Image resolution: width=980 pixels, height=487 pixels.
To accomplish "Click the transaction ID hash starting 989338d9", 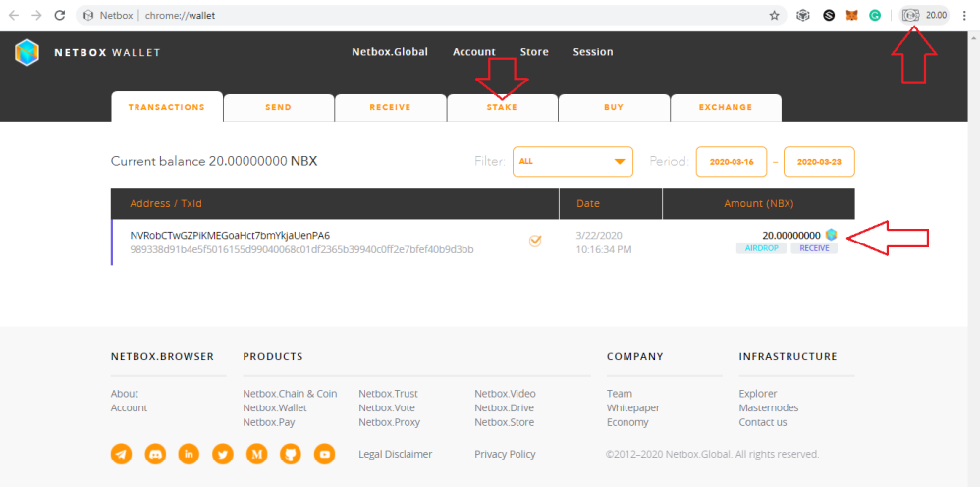I will 301,249.
